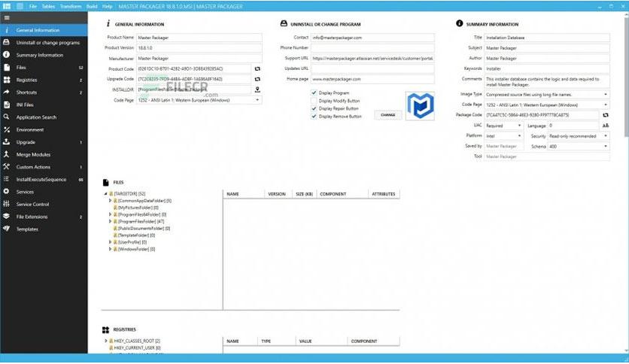Open File Extensions in the sidebar

(44, 217)
